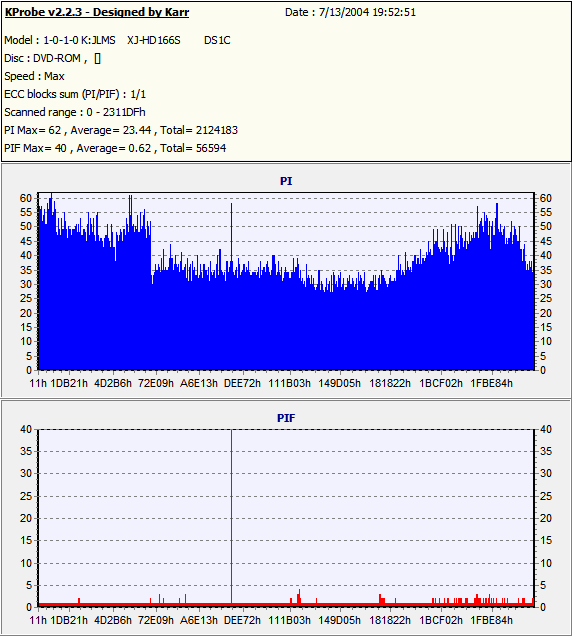Click the Scanned range text line
Viewport: 572px width, 636px height.
[75, 112]
